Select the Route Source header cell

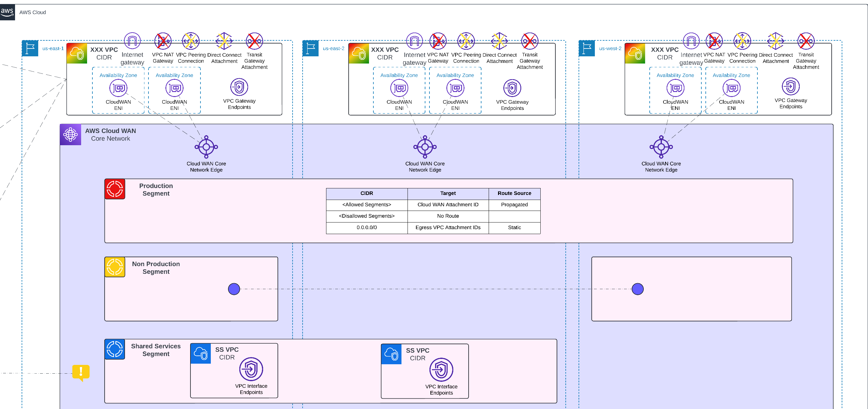coord(514,194)
